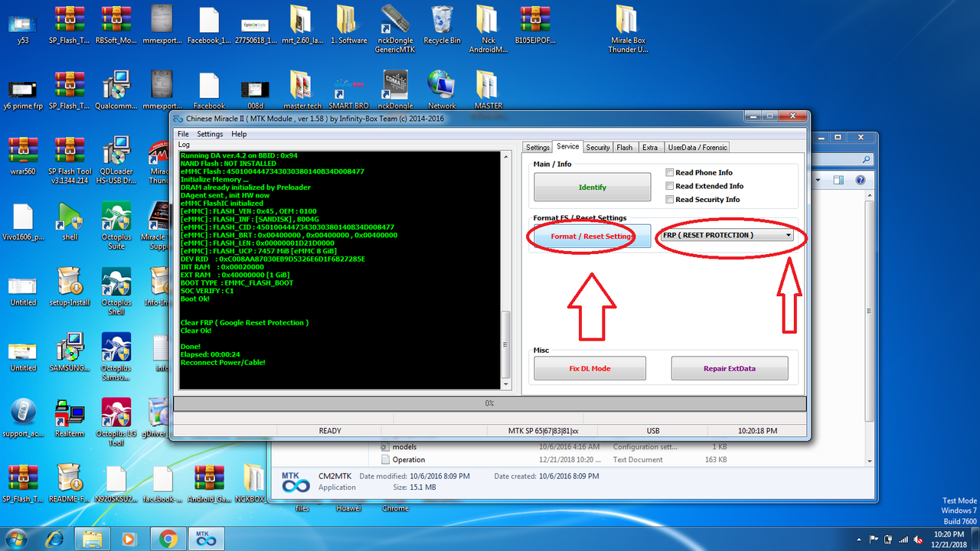The image size is (980, 551).
Task: Click the log panel vertical scrollbar
Action: (x=505, y=270)
